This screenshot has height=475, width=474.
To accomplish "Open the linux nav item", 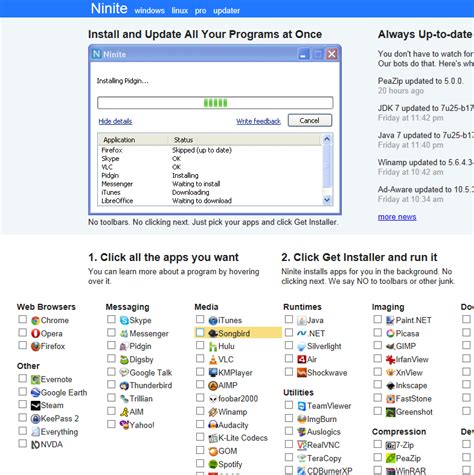I will (180, 11).
